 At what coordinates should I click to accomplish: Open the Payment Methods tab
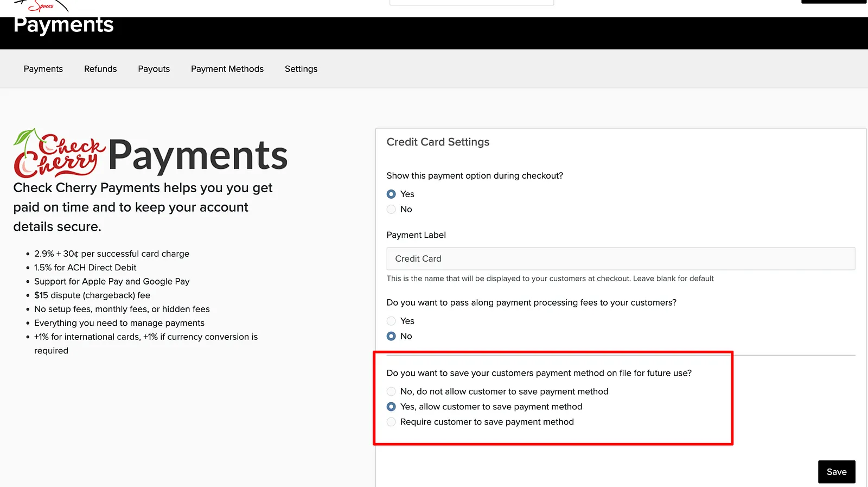coord(227,69)
